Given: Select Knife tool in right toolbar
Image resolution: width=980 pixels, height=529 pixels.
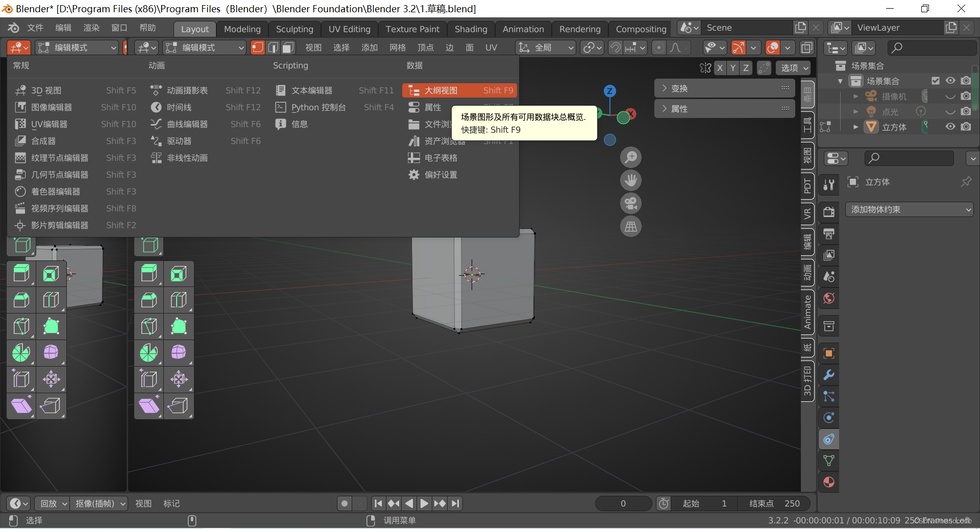Looking at the screenshot, I should pos(149,326).
